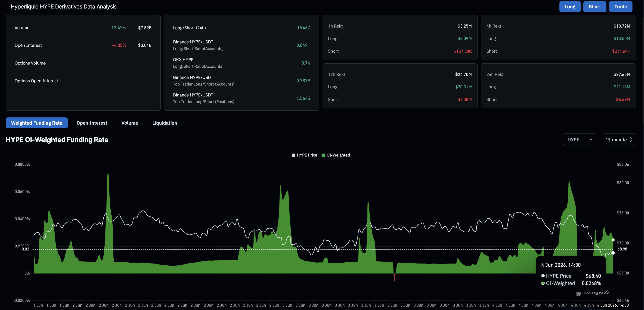Select 12h Rekt long value $20.31M
The image size is (644, 310).
click(x=464, y=87)
